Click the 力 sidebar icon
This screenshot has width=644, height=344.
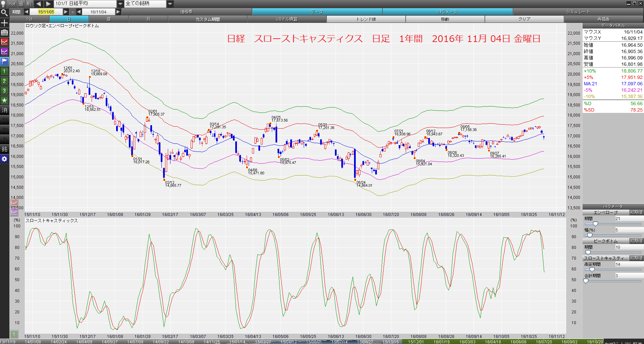[4, 139]
